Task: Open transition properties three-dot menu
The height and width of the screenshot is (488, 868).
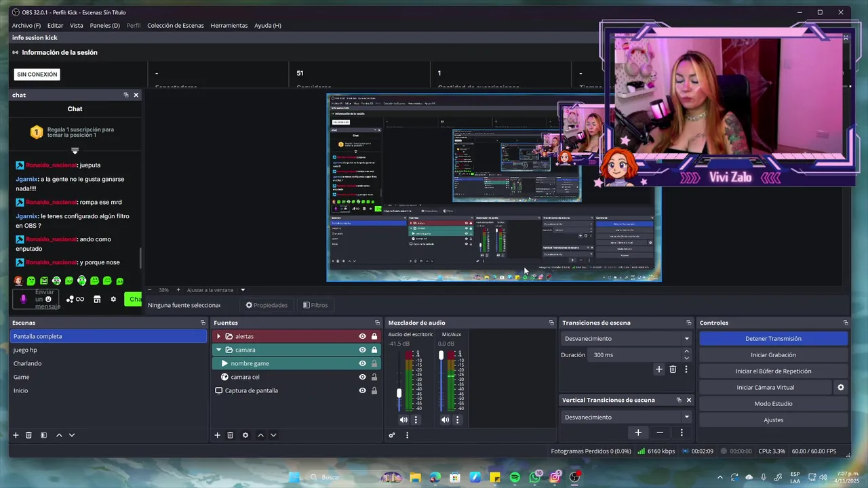Action: point(686,369)
